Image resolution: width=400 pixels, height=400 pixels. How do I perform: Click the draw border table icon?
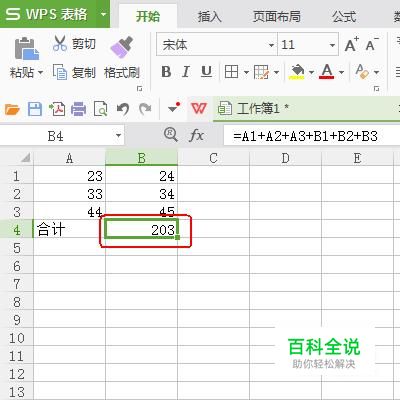point(261,72)
